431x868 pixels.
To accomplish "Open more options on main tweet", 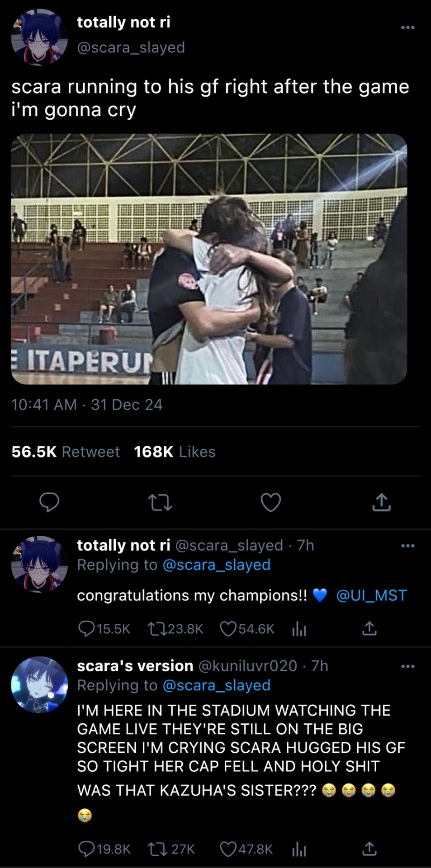I will point(407,28).
